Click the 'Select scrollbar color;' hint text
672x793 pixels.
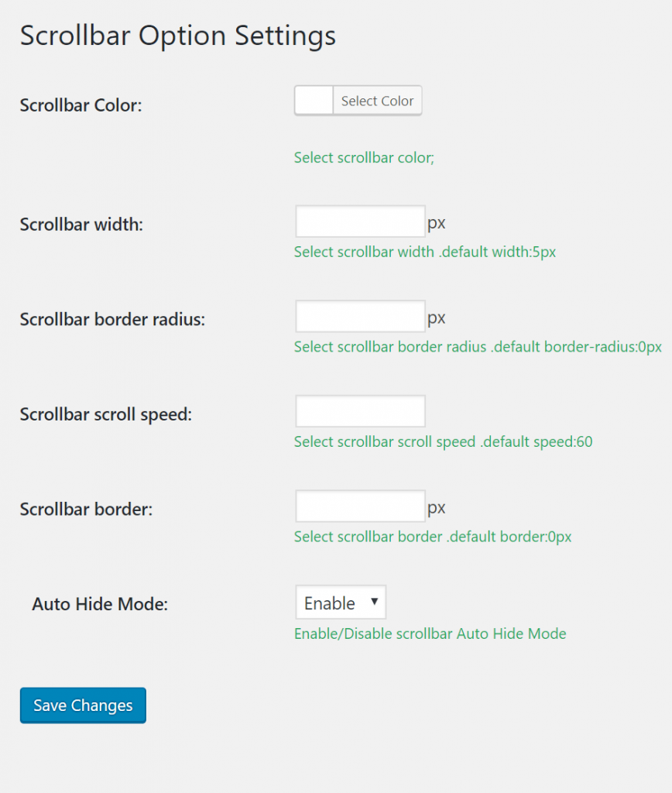364,158
